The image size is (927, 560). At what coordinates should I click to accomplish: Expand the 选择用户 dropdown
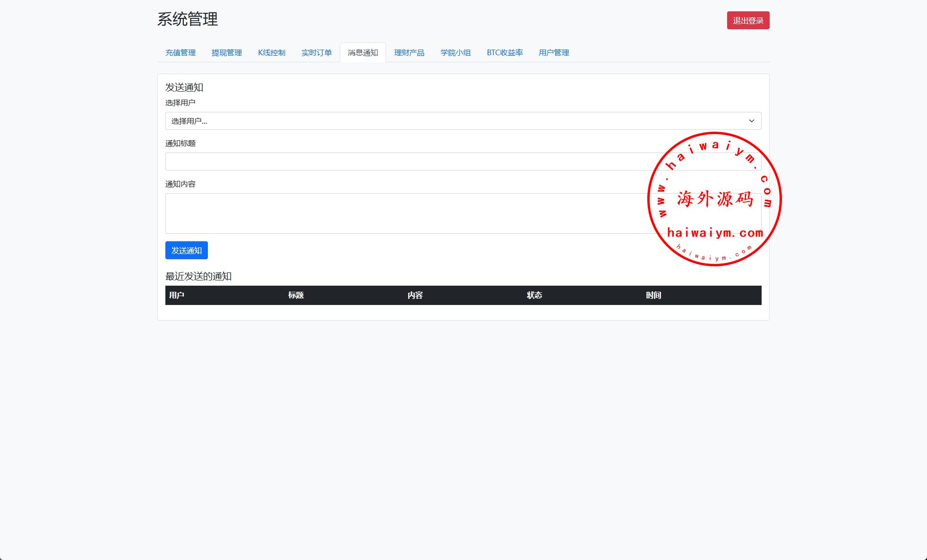[425, 121]
